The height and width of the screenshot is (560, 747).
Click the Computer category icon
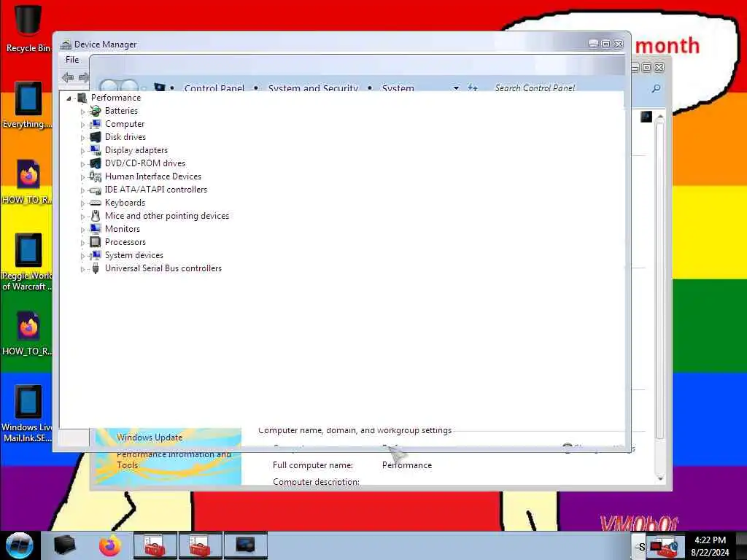(96, 124)
